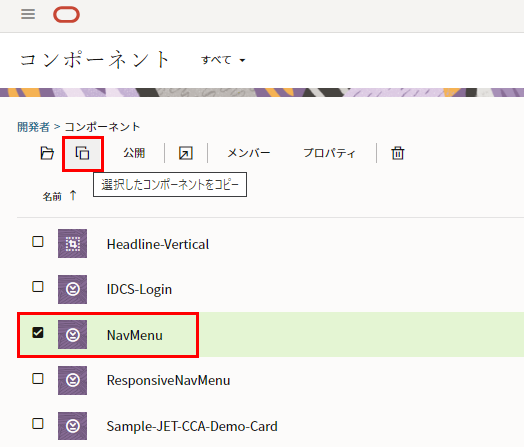This screenshot has width=524, height=447.
Task: Check the ResponsiveNavMenu checkbox
Action: (38, 379)
